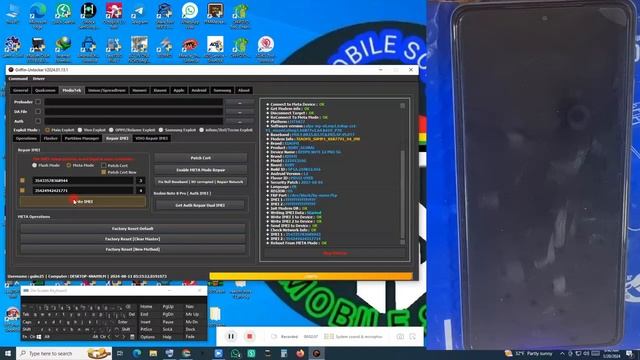Click Enable META Mode Repair button
This screenshot has height=360, width=640.
pos(200,170)
